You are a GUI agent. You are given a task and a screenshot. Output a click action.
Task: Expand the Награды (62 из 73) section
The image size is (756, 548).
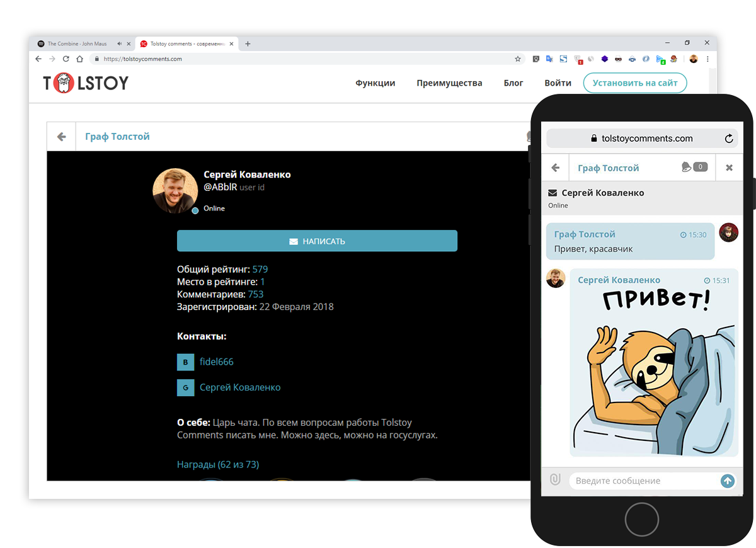218,464
